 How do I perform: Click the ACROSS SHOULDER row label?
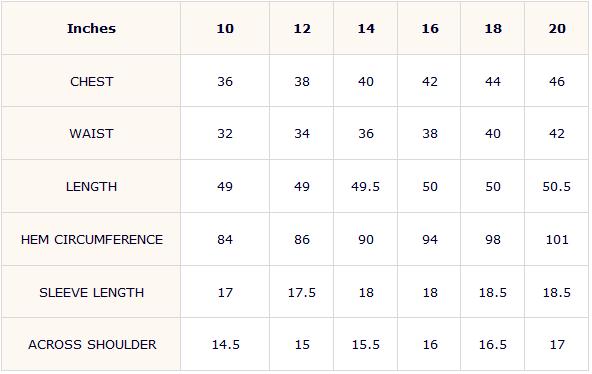92,345
